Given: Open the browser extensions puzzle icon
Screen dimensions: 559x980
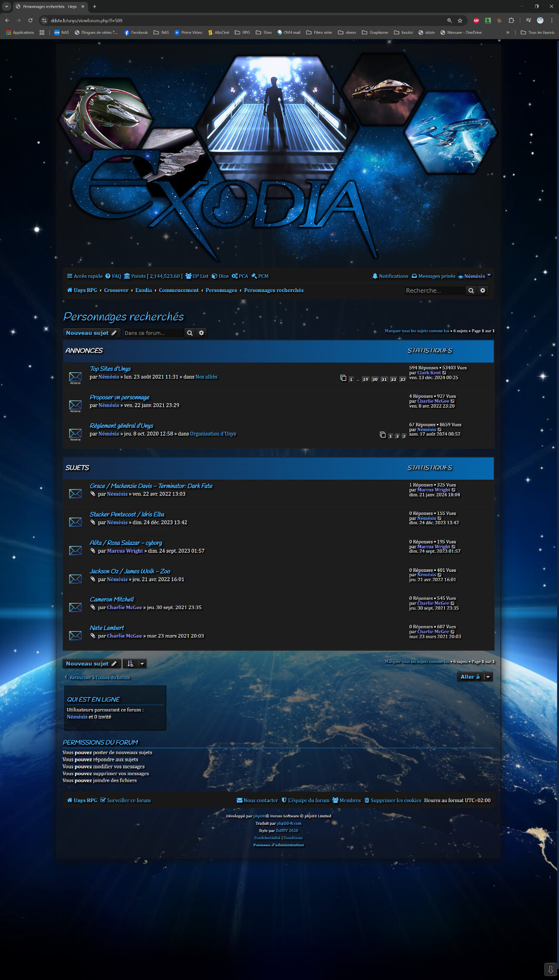Looking at the screenshot, I should [x=511, y=21].
